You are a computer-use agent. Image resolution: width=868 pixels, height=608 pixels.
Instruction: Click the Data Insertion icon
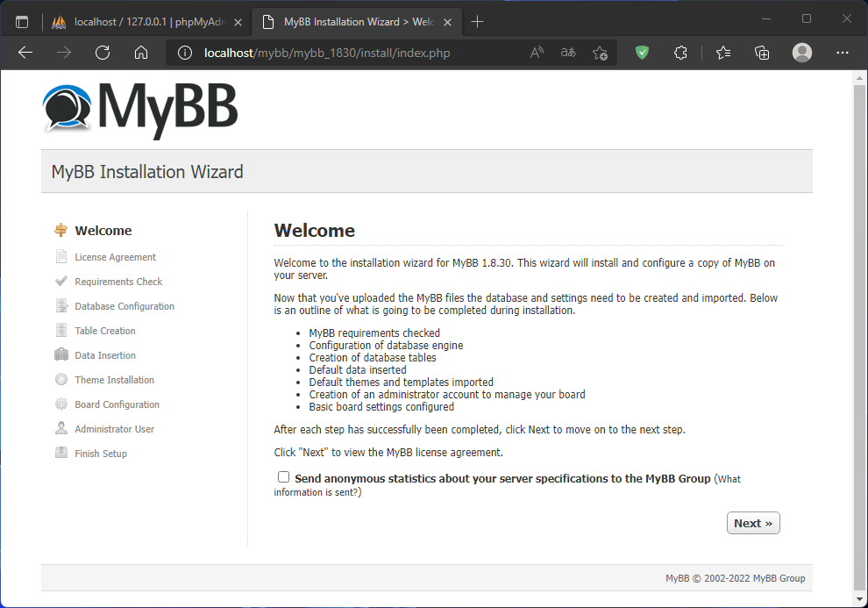tap(61, 355)
